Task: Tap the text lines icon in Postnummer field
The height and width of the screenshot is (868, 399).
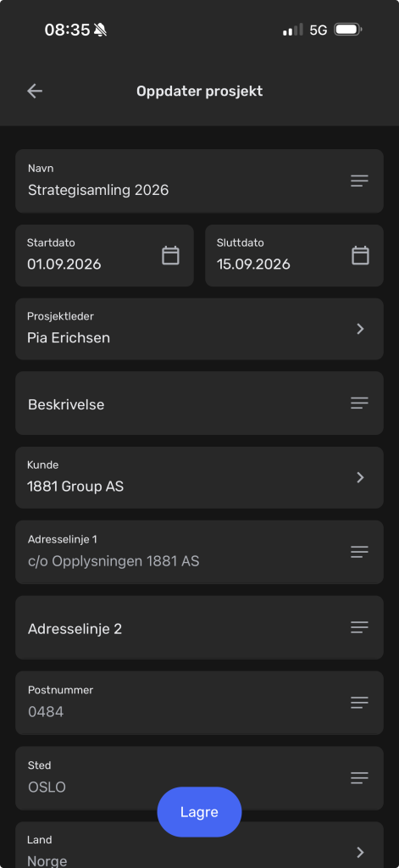Action: (359, 703)
